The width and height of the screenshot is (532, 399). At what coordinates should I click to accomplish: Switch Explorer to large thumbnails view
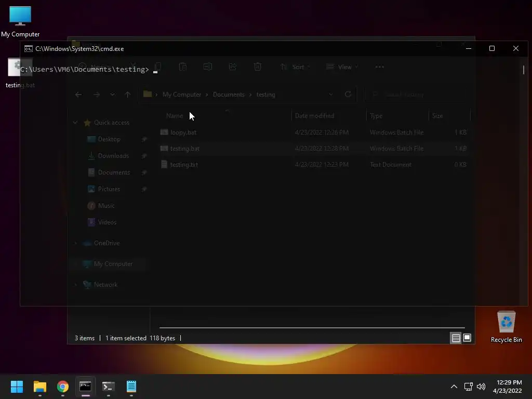(467, 338)
